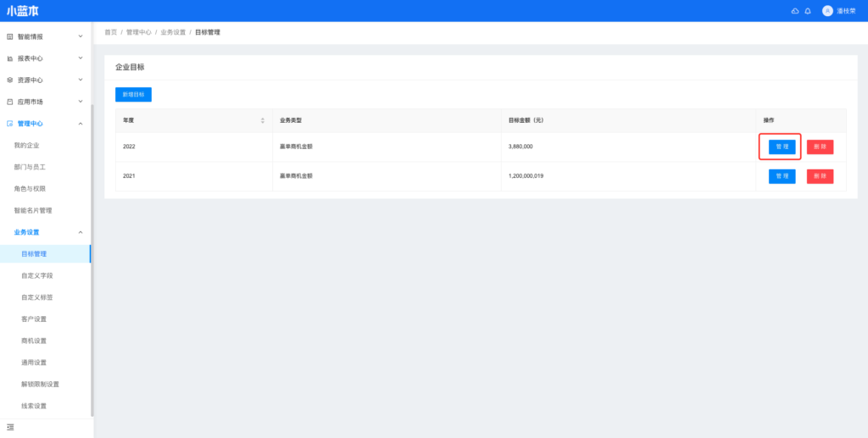
Task: Collapse the 管理中心 section
Action: tap(81, 124)
